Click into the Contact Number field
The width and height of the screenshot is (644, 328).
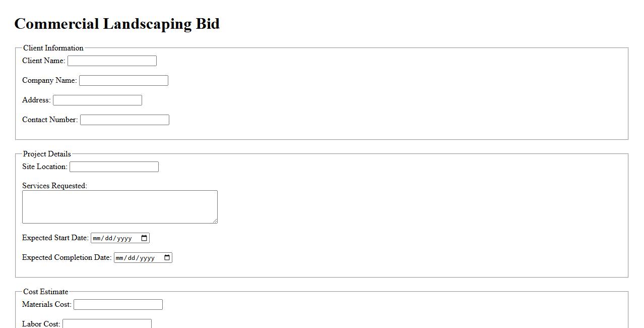[x=124, y=120]
